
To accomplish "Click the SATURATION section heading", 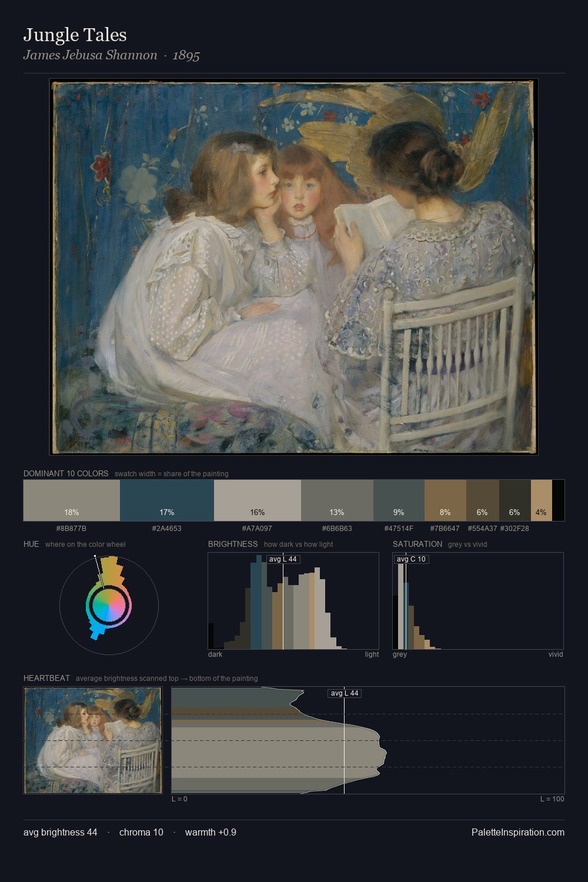I will coord(417,544).
